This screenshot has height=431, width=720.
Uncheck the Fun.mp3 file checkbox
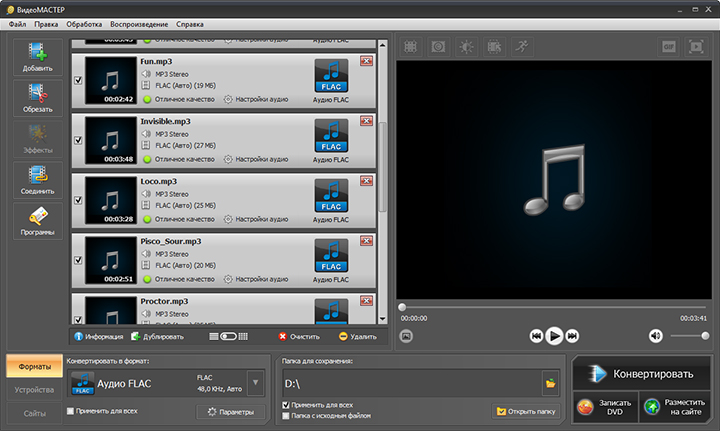(78, 80)
